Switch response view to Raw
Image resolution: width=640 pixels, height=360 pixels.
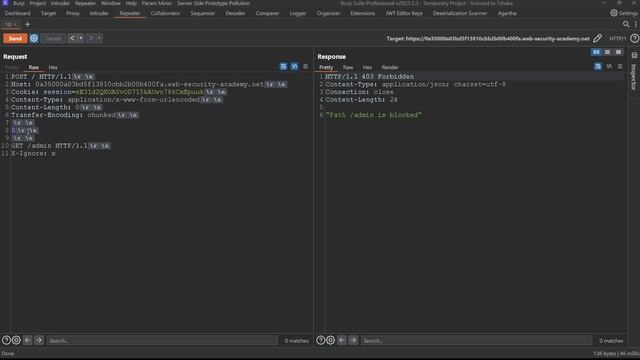coord(348,67)
